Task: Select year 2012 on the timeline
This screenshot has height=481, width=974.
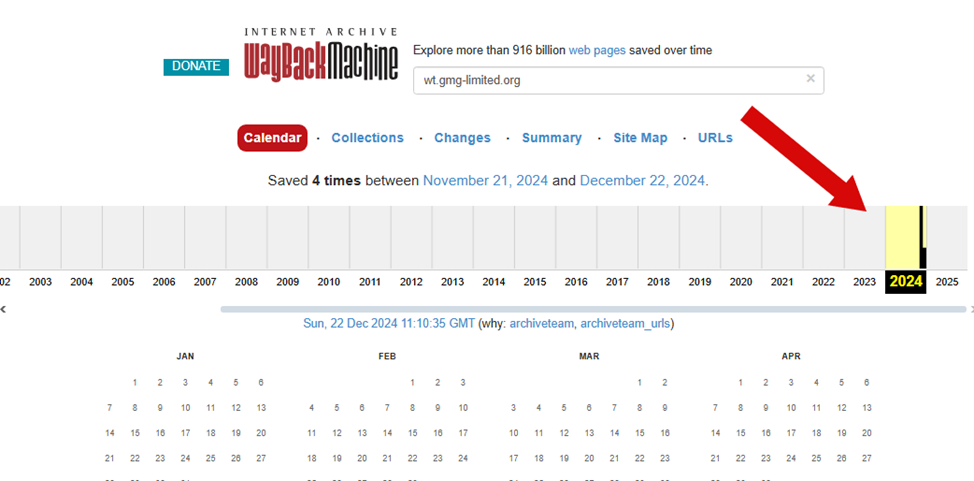Action: point(411,282)
